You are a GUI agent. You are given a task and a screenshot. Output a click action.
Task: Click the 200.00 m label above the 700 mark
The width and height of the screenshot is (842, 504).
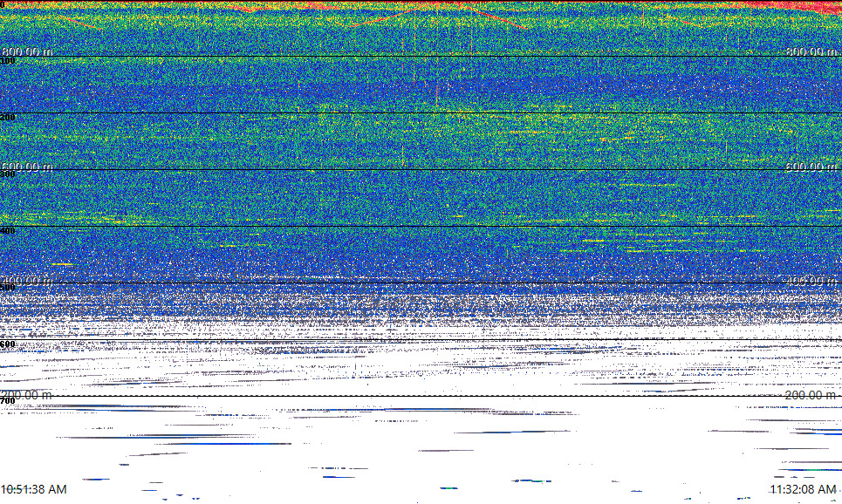pyautogui.click(x=27, y=395)
